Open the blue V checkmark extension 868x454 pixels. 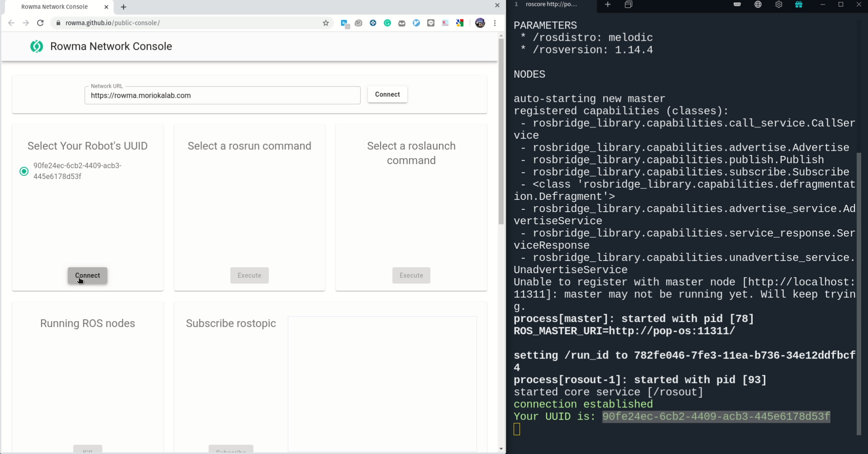click(416, 23)
